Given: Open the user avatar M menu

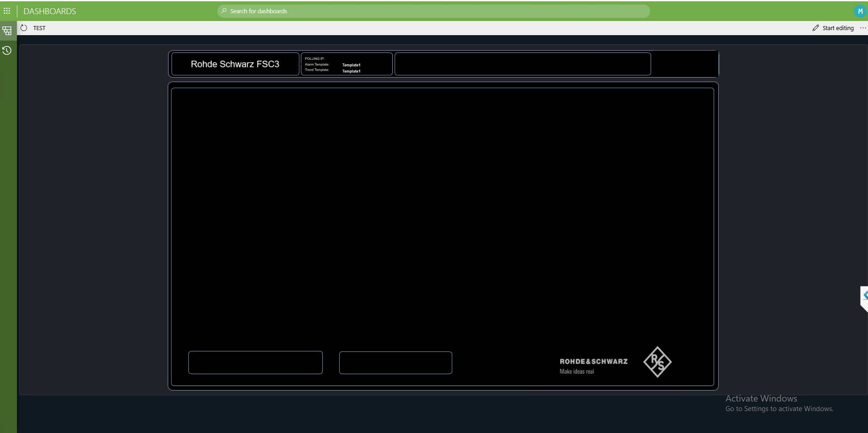Looking at the screenshot, I should [860, 11].
